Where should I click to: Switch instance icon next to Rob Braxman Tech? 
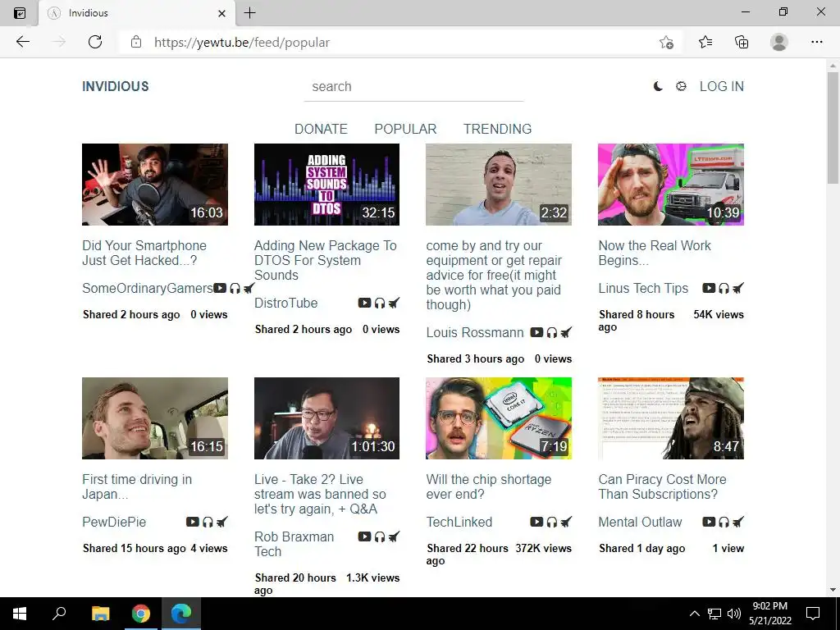click(394, 536)
